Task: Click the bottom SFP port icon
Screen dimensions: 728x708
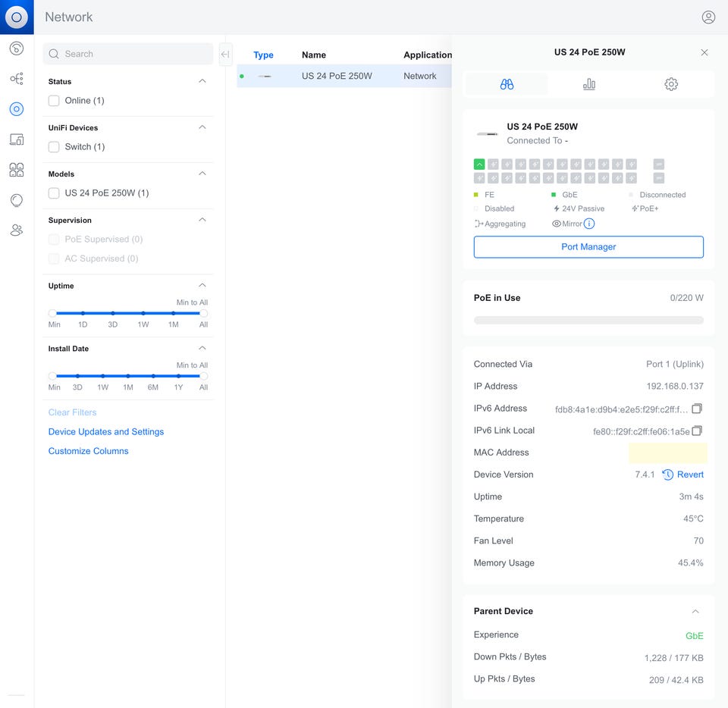Action: click(x=659, y=177)
